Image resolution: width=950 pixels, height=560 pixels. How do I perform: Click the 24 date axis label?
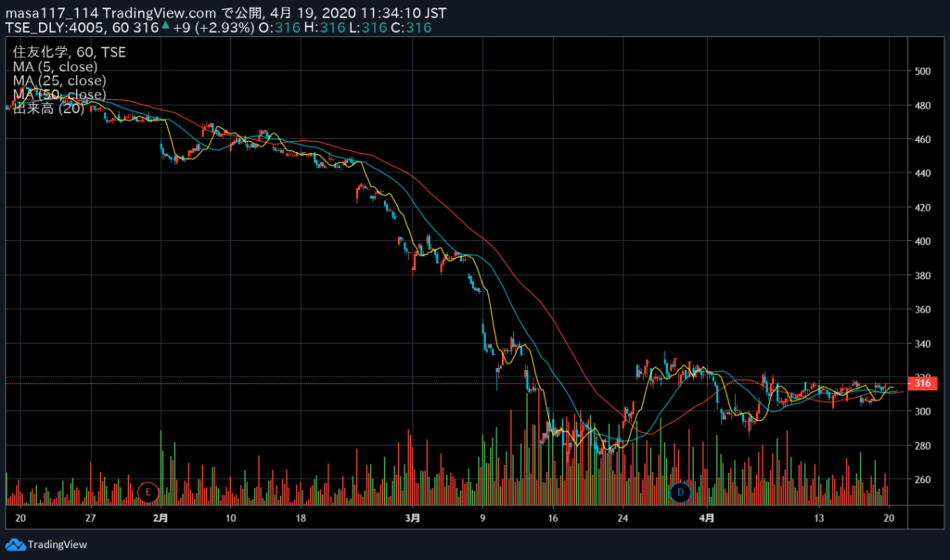623,518
